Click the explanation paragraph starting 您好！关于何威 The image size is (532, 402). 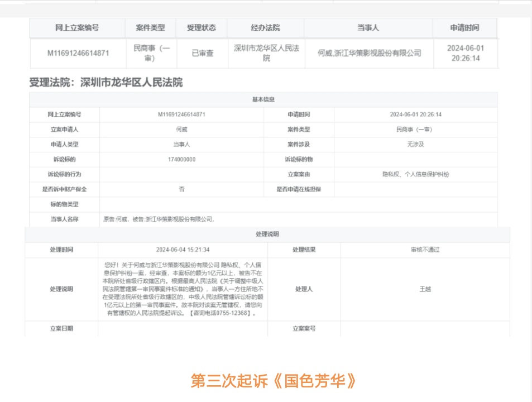click(x=183, y=289)
